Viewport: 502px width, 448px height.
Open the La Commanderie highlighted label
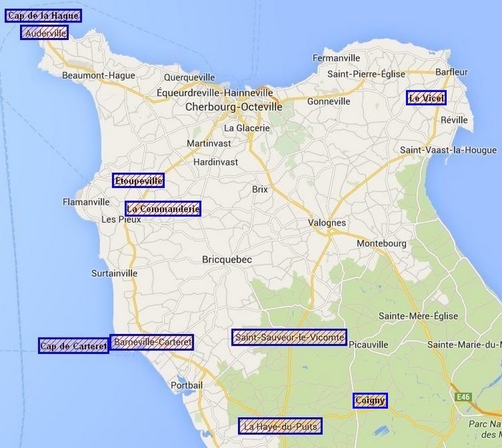coord(163,209)
